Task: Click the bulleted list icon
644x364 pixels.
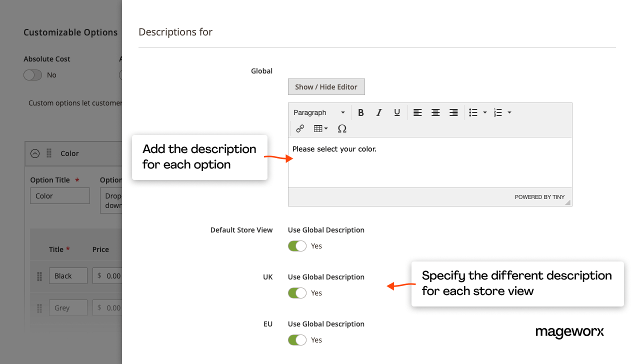Action: (473, 112)
